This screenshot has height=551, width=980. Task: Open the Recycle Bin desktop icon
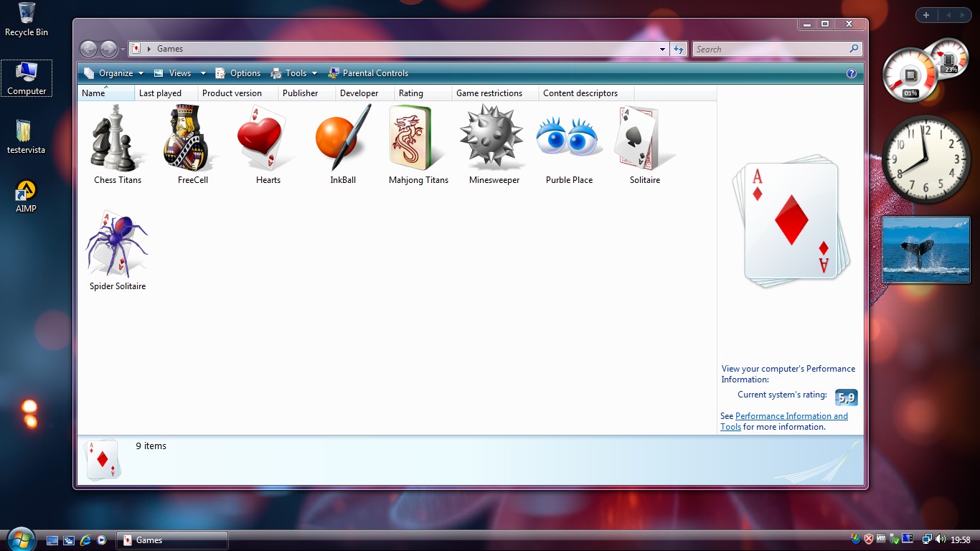tap(27, 19)
